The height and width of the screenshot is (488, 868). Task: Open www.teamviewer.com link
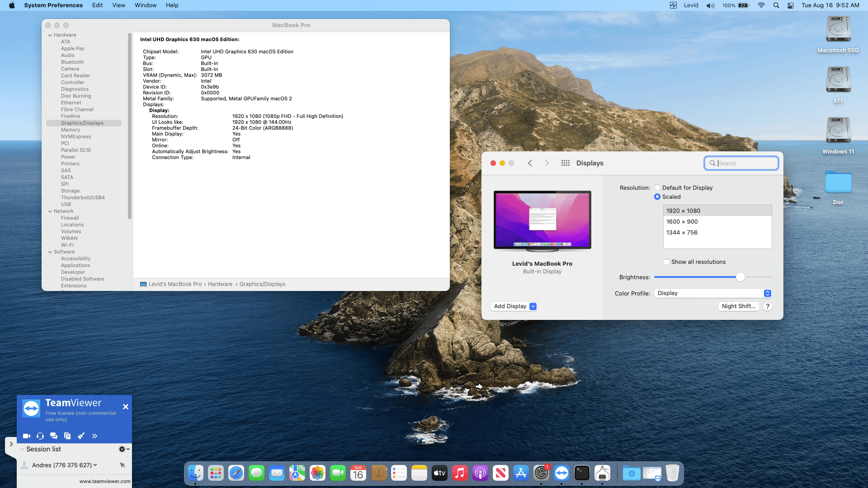[x=105, y=481]
